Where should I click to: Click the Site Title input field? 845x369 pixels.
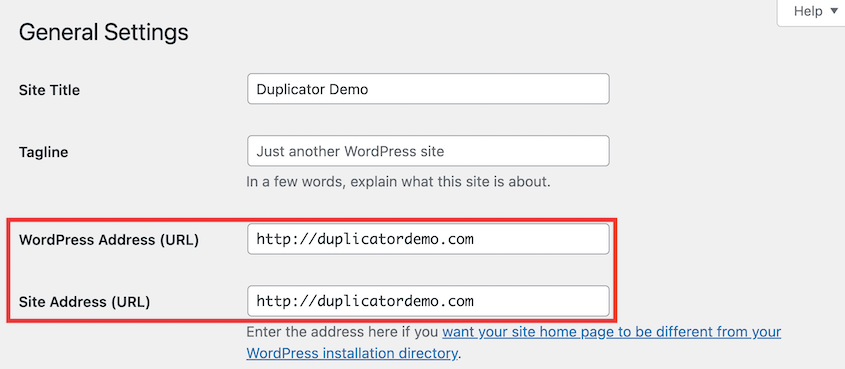pos(428,89)
